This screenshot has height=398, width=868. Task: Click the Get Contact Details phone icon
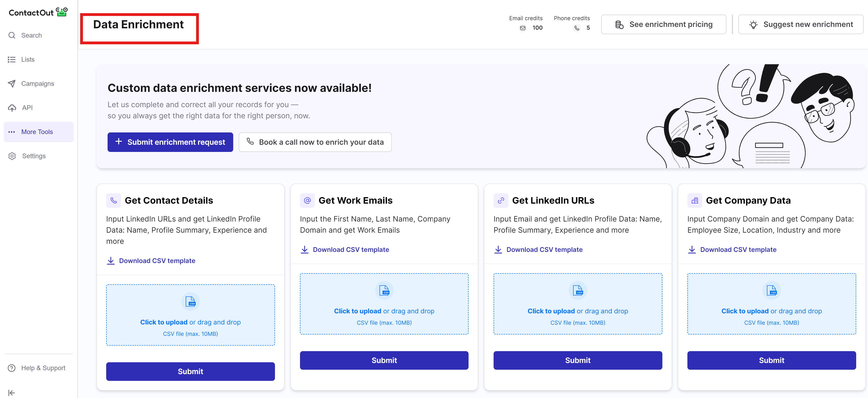pyautogui.click(x=114, y=201)
